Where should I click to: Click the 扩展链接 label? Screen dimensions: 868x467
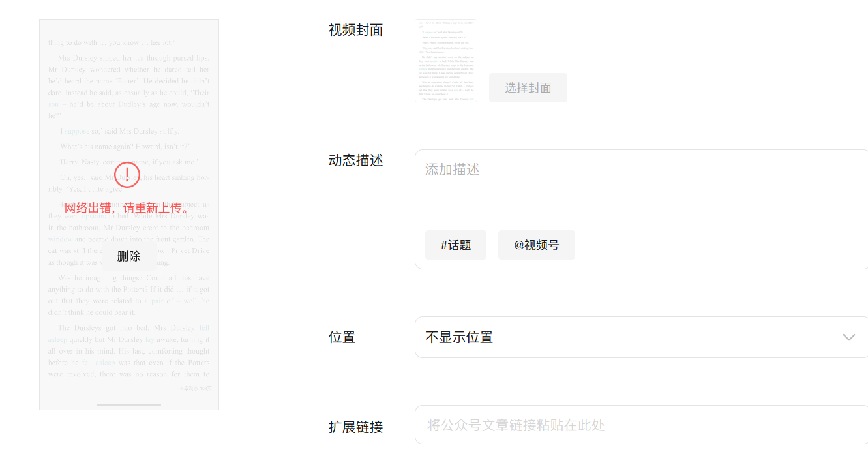point(355,427)
